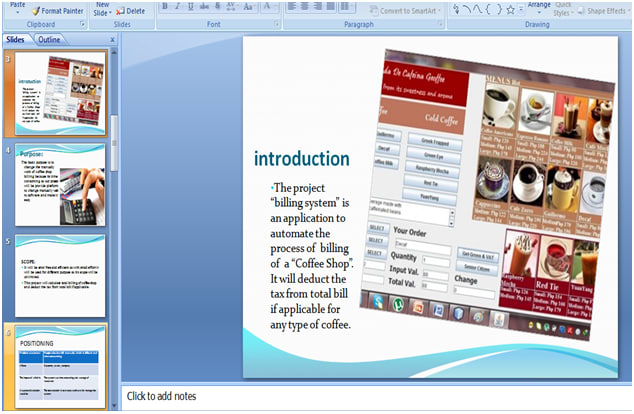634x414 pixels.
Task: Select slide 6 Positioning thumbnail
Action: 61,366
